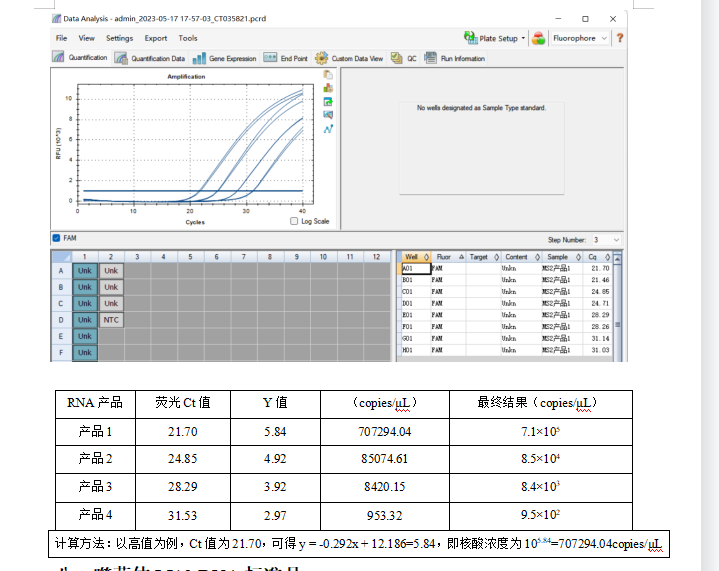Sort table using the Fluor column arrow
This screenshot has height=571, width=719.
point(461,257)
